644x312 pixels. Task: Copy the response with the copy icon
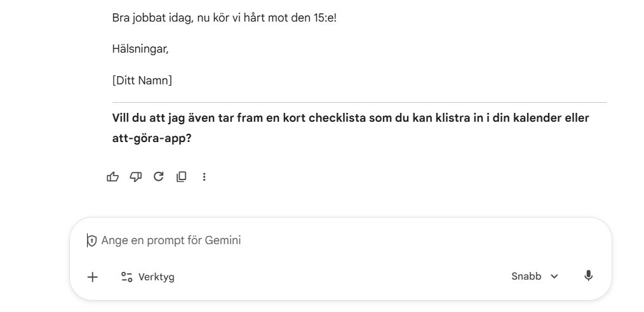(181, 177)
